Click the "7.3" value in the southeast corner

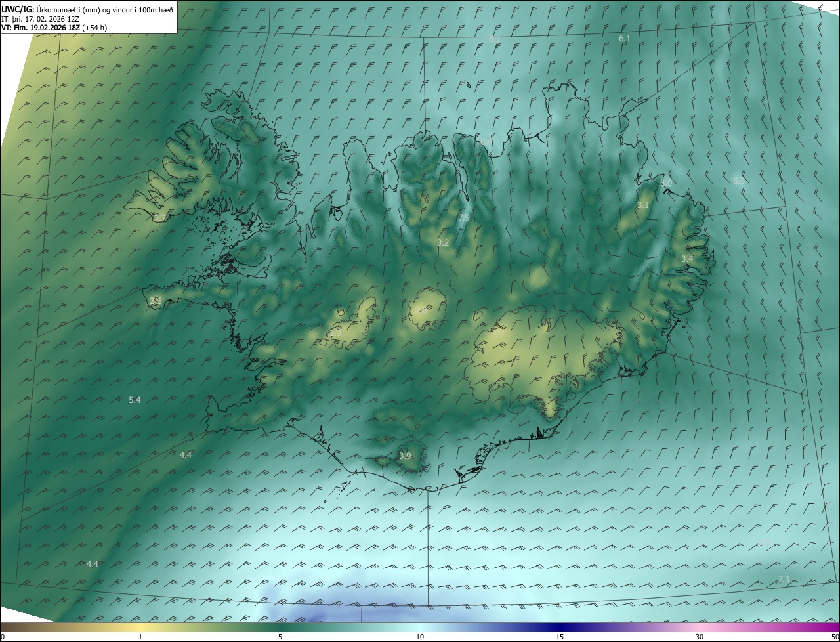(784, 579)
